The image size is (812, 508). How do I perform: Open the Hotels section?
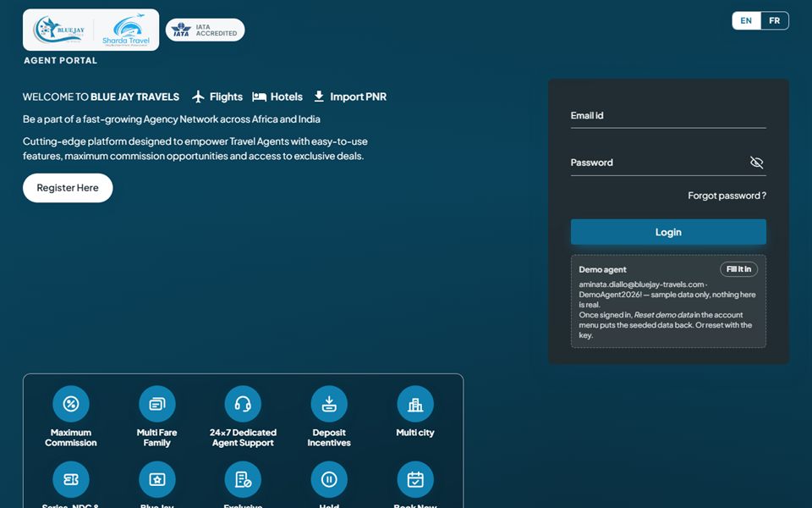coord(277,97)
